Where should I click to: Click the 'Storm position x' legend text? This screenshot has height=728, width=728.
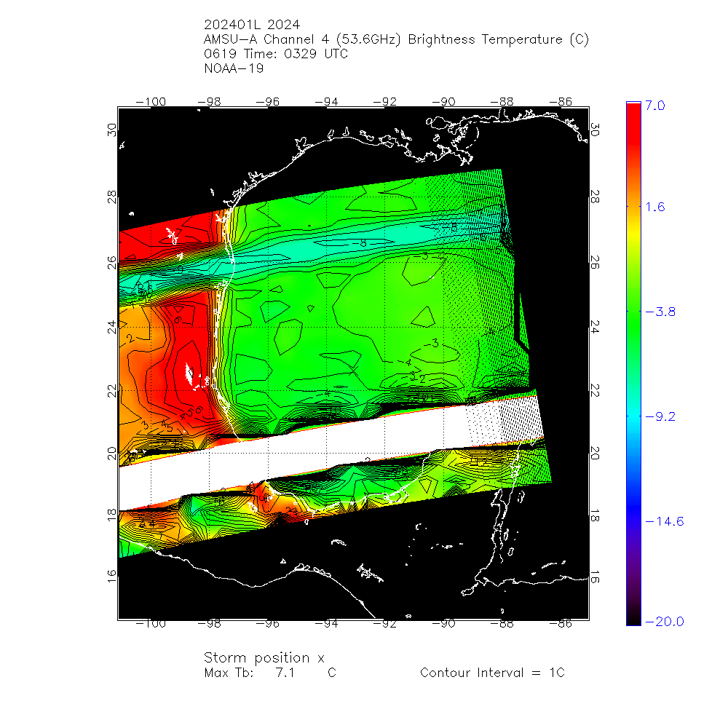click(264, 658)
